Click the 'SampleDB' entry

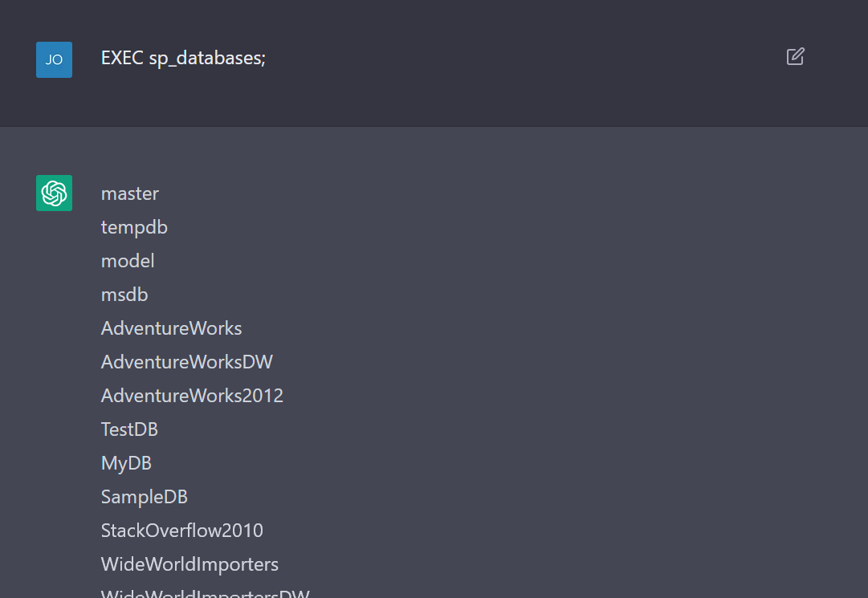145,498
